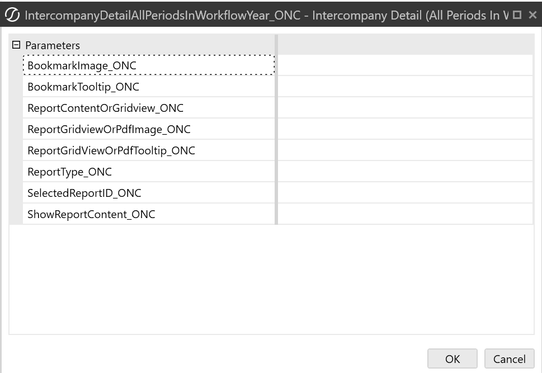Select the BookmarkImage_ONC parameter row
542x373 pixels.
149,65
